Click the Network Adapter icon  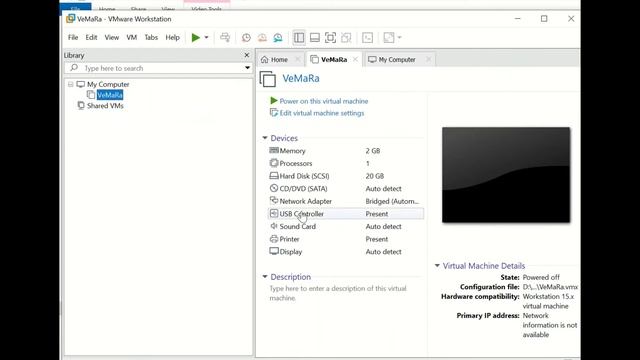pyautogui.click(x=274, y=200)
